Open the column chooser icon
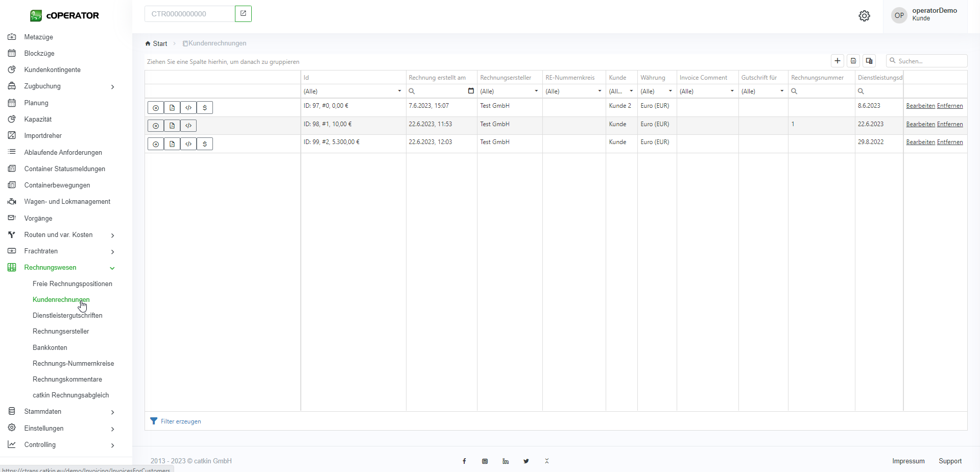Image resolution: width=980 pixels, height=472 pixels. click(x=869, y=61)
